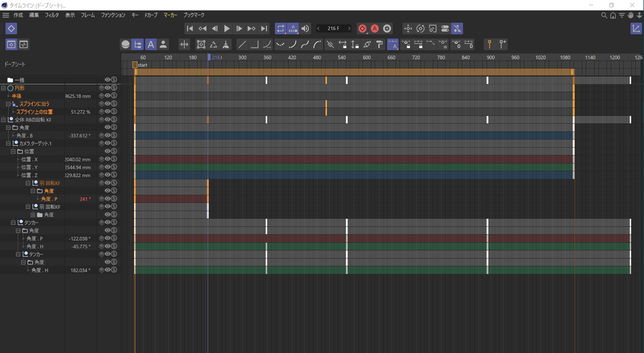The height and width of the screenshot is (353, 644).
Task: Switch to F-curve mode icon
Action: coord(24,44)
